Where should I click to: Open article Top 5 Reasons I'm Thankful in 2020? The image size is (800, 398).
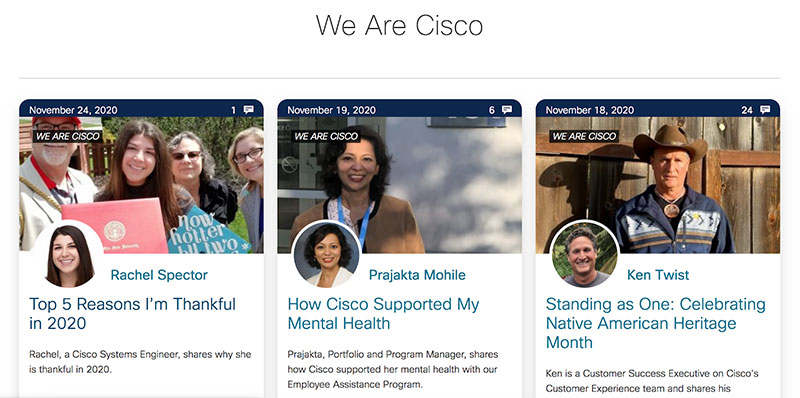[133, 313]
